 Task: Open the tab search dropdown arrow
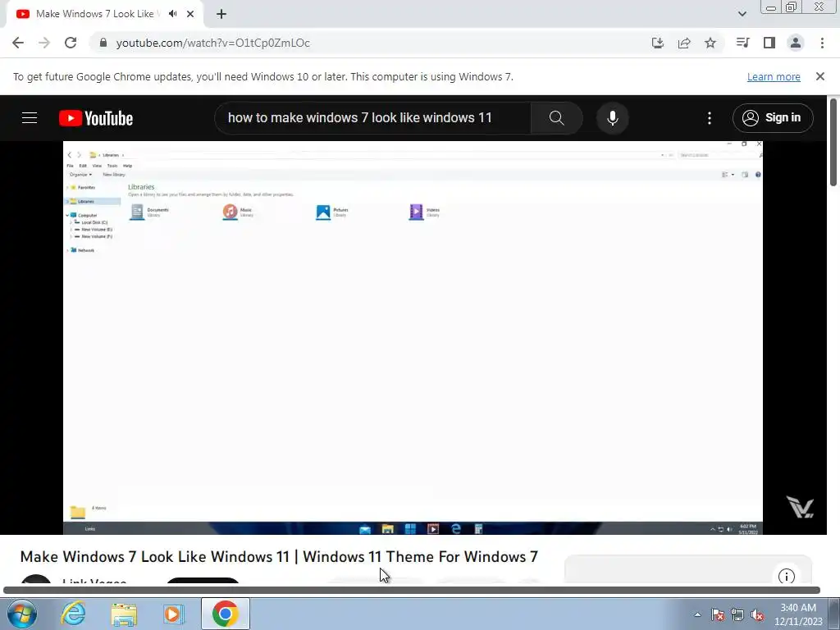click(742, 14)
